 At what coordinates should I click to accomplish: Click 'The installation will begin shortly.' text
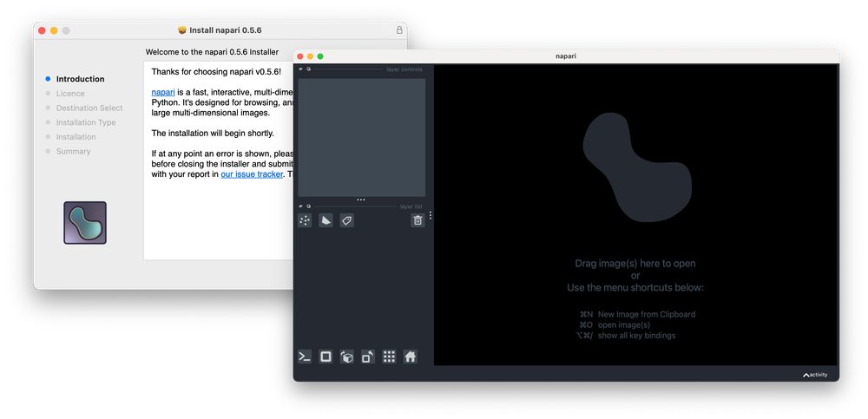coord(213,134)
